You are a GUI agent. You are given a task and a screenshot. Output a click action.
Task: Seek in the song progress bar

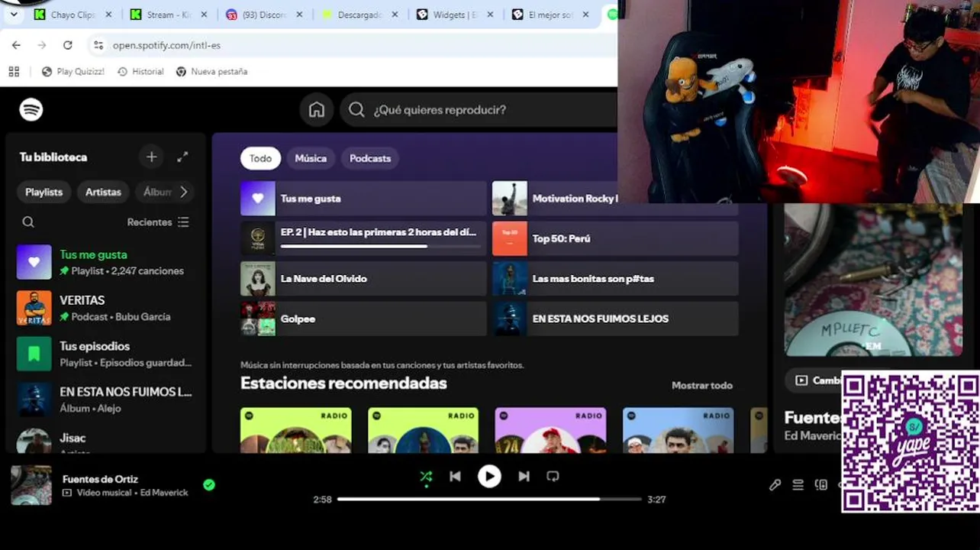pyautogui.click(x=489, y=499)
